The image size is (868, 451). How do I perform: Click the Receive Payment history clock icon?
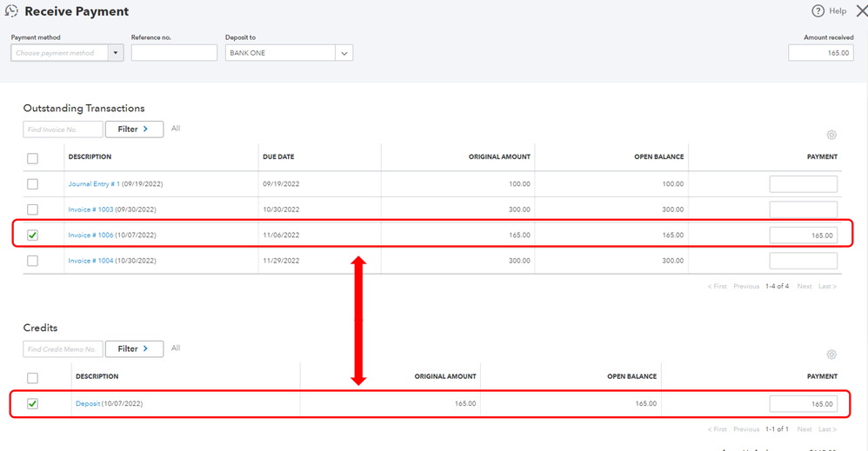point(11,11)
